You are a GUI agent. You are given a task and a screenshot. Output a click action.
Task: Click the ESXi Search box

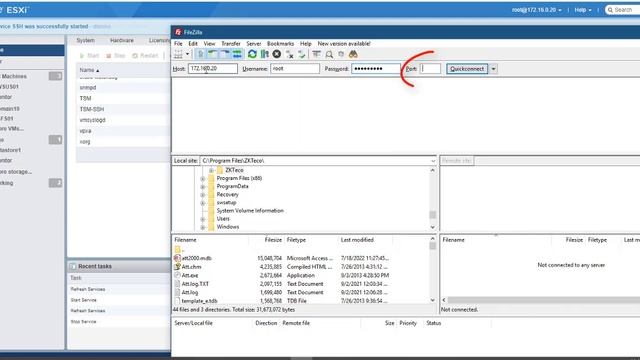(622, 10)
